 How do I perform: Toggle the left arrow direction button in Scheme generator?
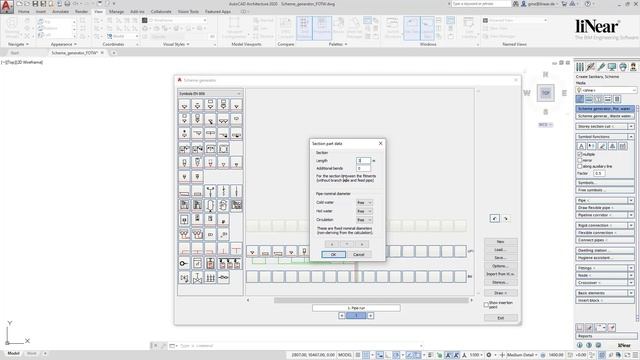pos(494,219)
